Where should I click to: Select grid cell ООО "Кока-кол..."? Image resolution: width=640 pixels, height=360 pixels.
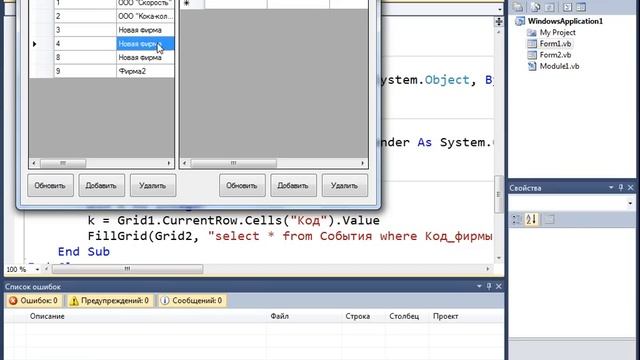point(145,16)
